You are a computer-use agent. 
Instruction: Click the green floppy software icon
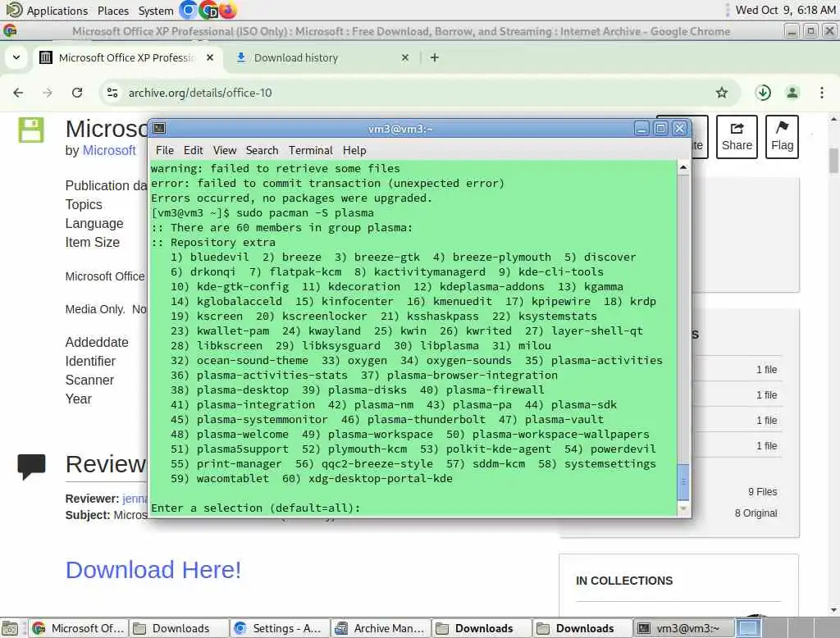click(x=31, y=130)
